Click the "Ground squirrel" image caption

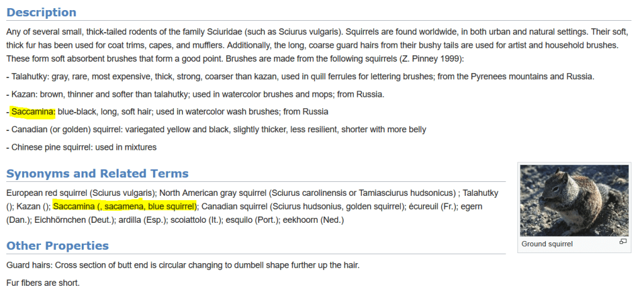click(x=547, y=244)
